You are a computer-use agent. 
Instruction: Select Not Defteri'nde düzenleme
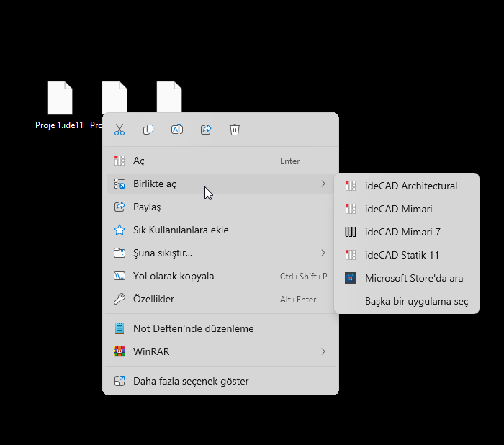pos(220,328)
